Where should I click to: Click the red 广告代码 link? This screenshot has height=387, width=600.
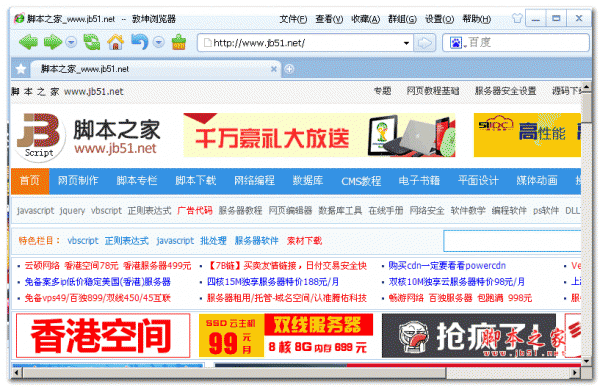point(195,211)
